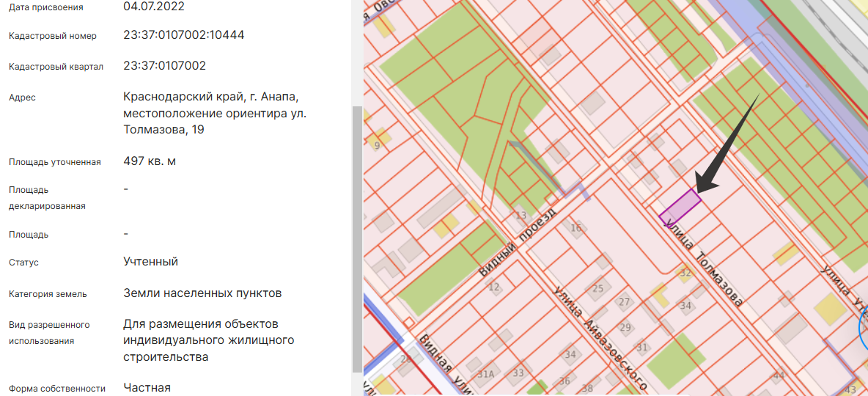Viewport: 868px width, 396px height.
Task: Select building number 25 on map
Action: (x=598, y=288)
